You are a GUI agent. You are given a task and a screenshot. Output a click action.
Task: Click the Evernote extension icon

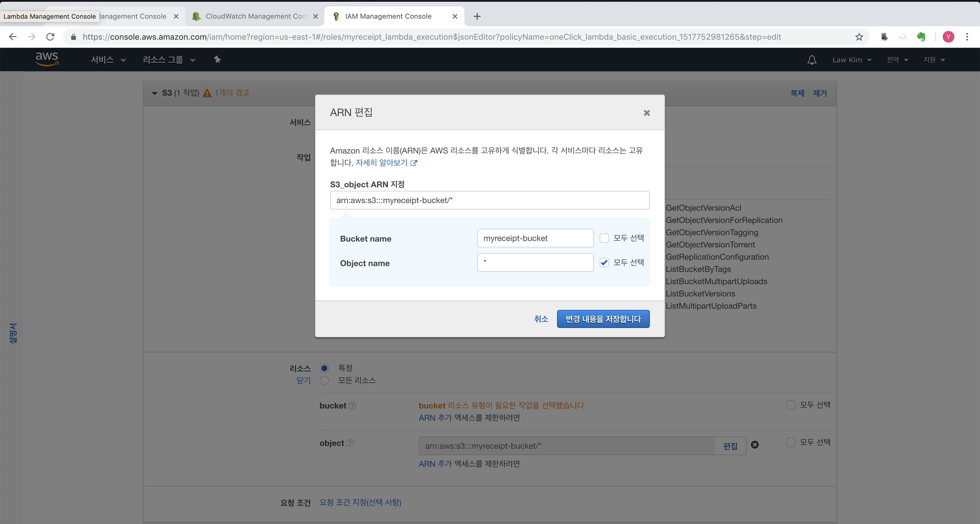coord(921,37)
